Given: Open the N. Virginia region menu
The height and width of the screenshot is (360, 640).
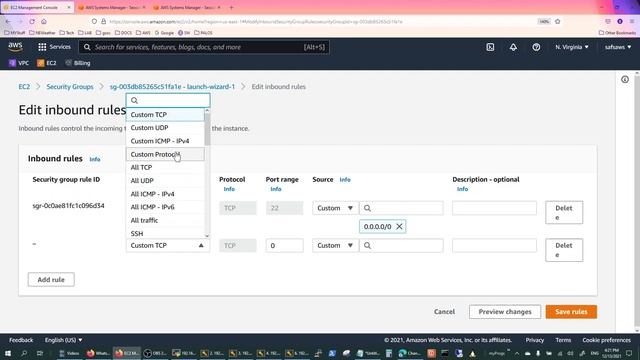Looking at the screenshot, I should pyautogui.click(x=572, y=47).
